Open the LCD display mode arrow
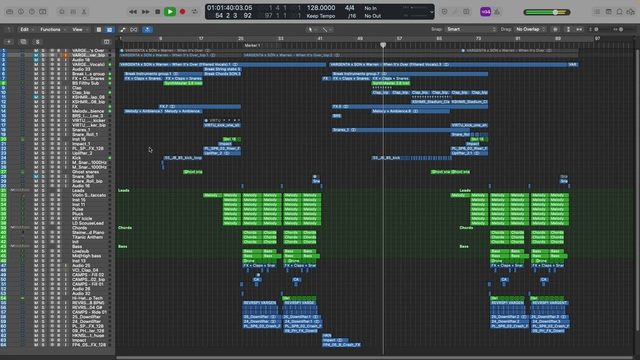 [431, 12]
